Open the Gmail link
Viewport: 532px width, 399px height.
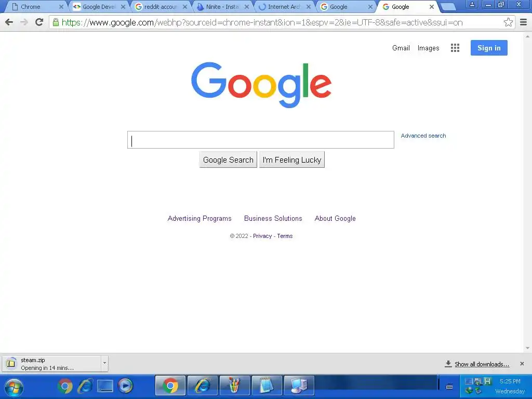(401, 48)
